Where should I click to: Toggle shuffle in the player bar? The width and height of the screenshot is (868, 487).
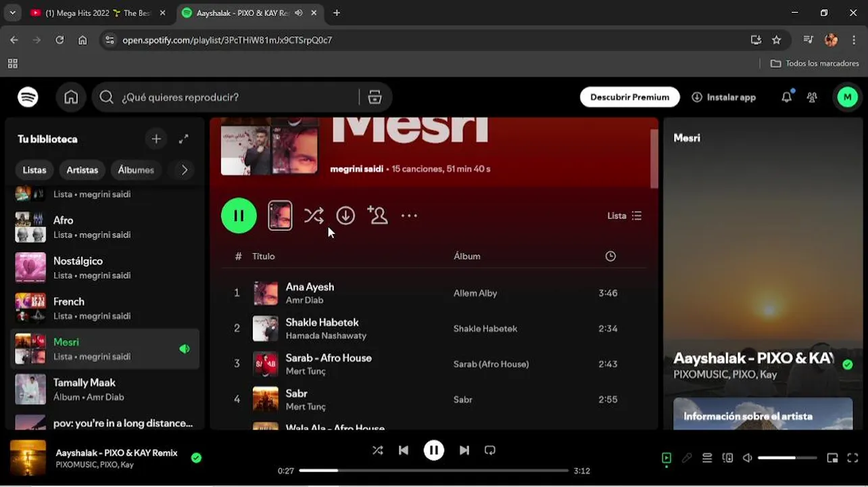click(377, 450)
